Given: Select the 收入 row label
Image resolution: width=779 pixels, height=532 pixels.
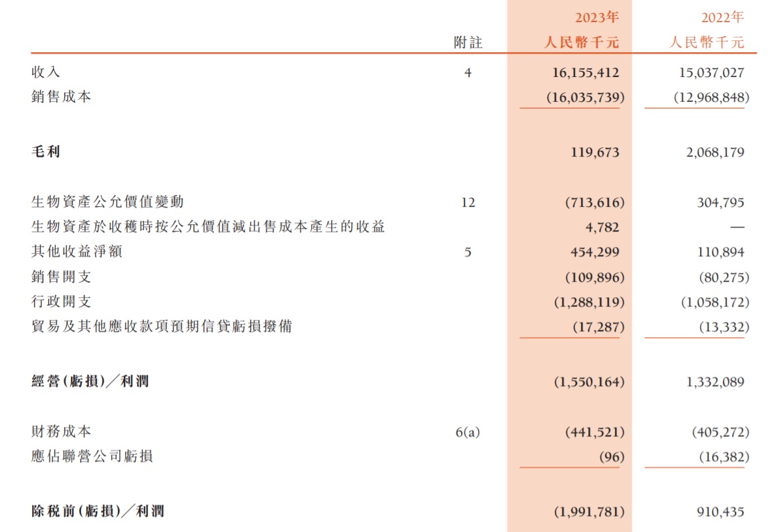Looking at the screenshot, I should pos(46,72).
